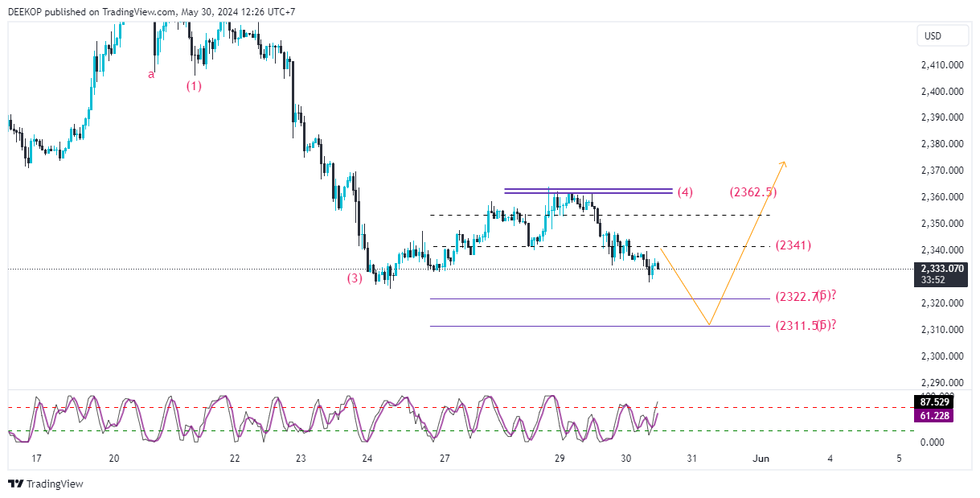980x498 pixels.
Task: Select the (2322.7) target annotation
Action: click(x=798, y=297)
